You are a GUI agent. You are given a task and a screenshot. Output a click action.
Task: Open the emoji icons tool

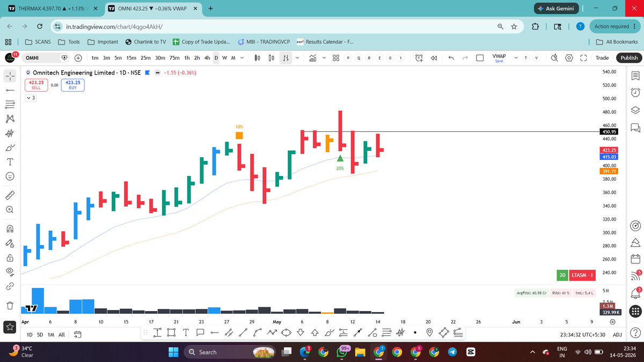click(x=10, y=176)
